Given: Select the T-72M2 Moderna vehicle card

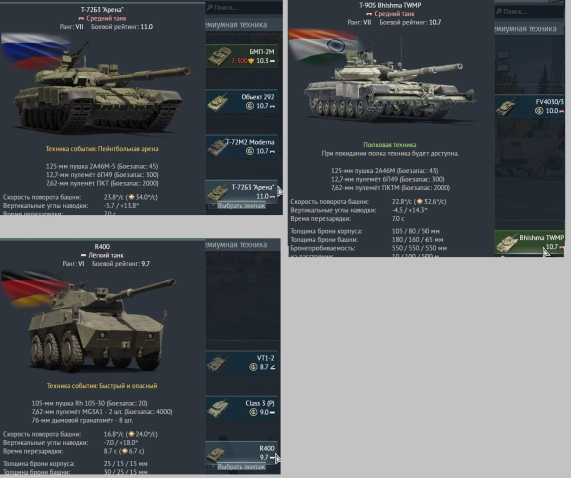Looking at the screenshot, I should pyautogui.click(x=241, y=147).
